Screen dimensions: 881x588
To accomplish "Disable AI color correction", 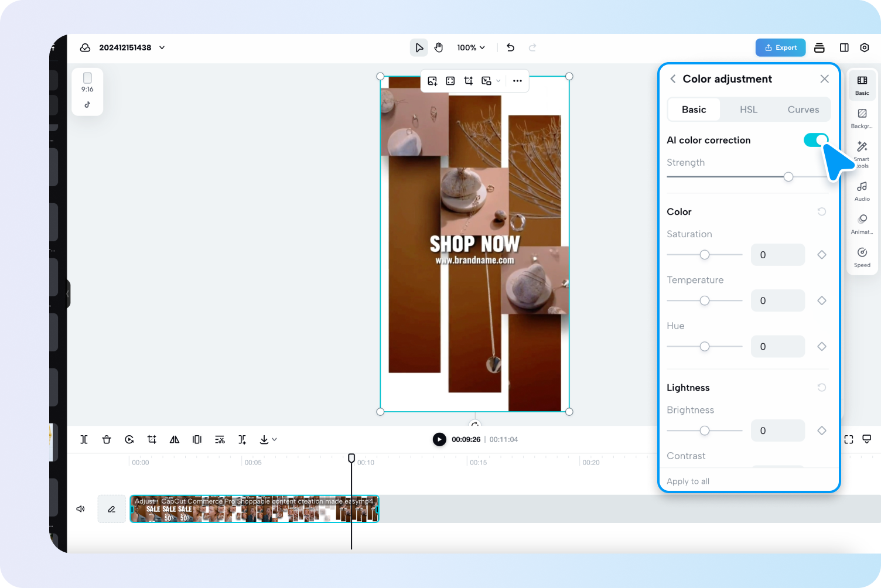I will click(x=816, y=140).
